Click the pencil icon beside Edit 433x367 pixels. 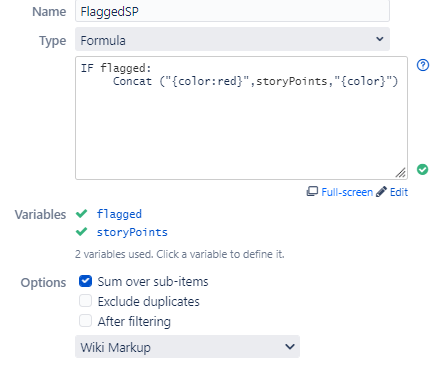tap(381, 192)
